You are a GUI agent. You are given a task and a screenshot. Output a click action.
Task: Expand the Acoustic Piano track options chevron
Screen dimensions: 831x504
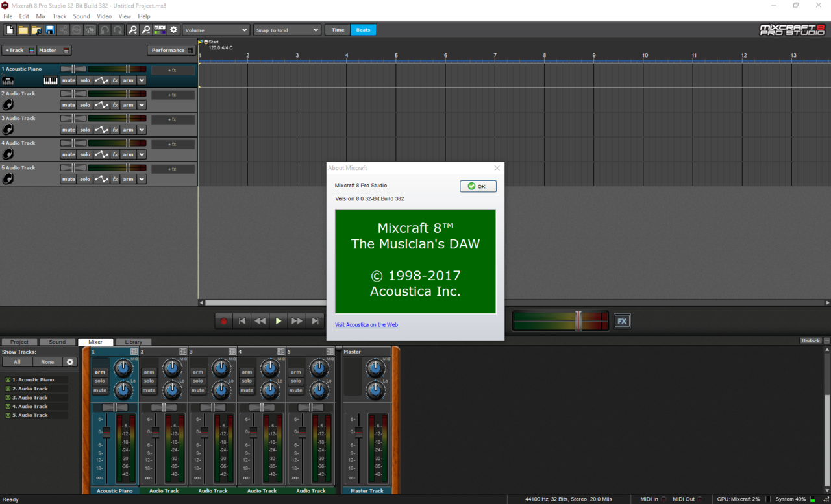pos(142,80)
